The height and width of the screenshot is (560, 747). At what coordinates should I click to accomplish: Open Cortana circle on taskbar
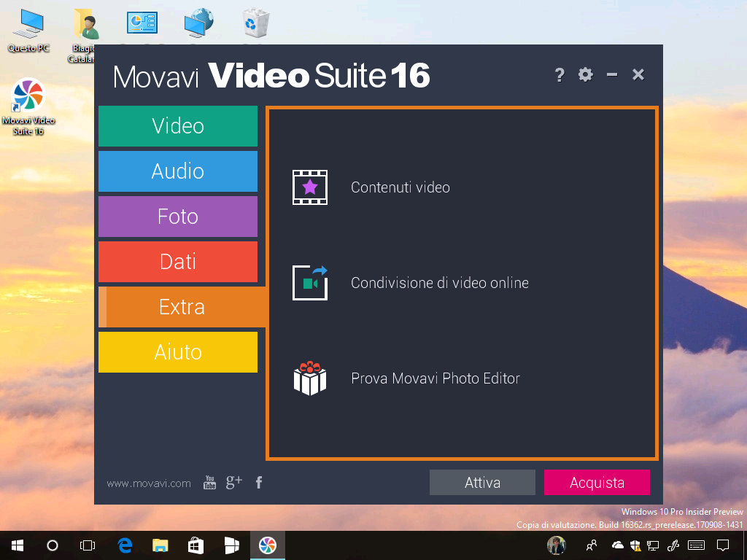pos(53,545)
